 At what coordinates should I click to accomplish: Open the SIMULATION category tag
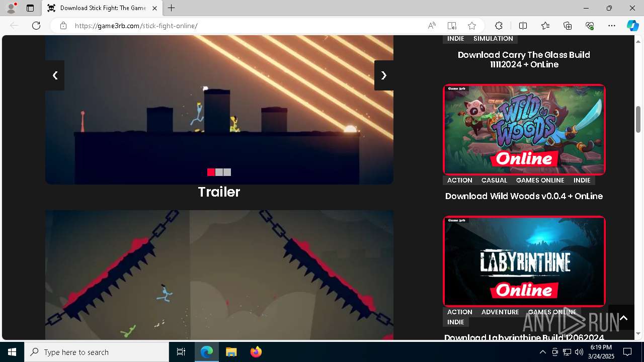[x=493, y=38]
